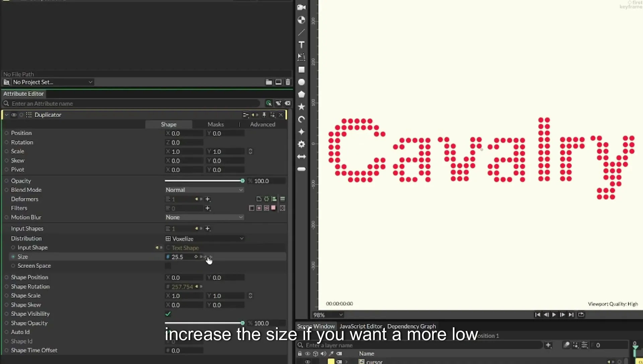Viewport: 643px width, 364px height.
Task: Toggle Duplicator layer visibility eye
Action: pyautogui.click(x=14, y=115)
